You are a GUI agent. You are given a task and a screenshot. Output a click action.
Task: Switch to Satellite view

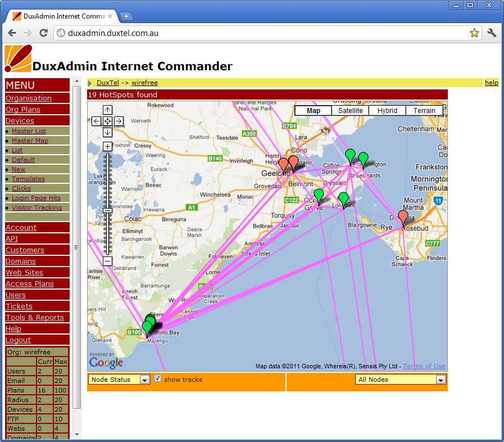pos(351,111)
